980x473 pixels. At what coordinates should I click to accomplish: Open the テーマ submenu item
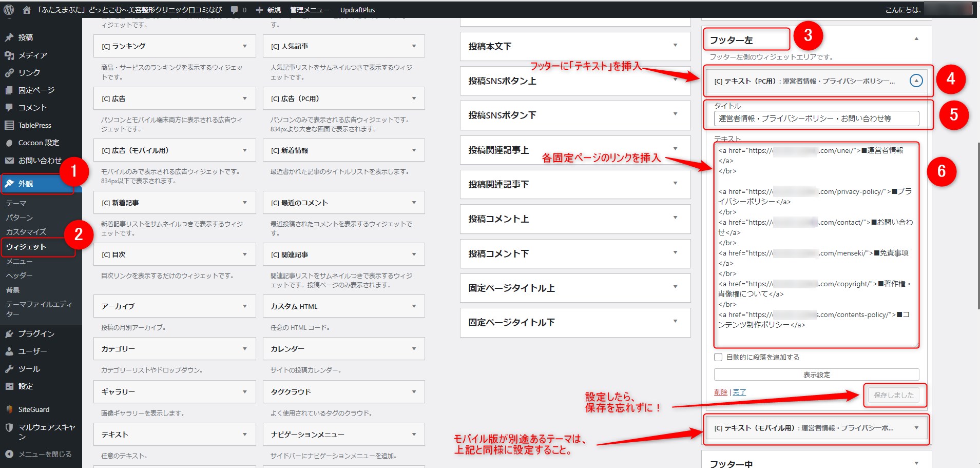pos(16,203)
